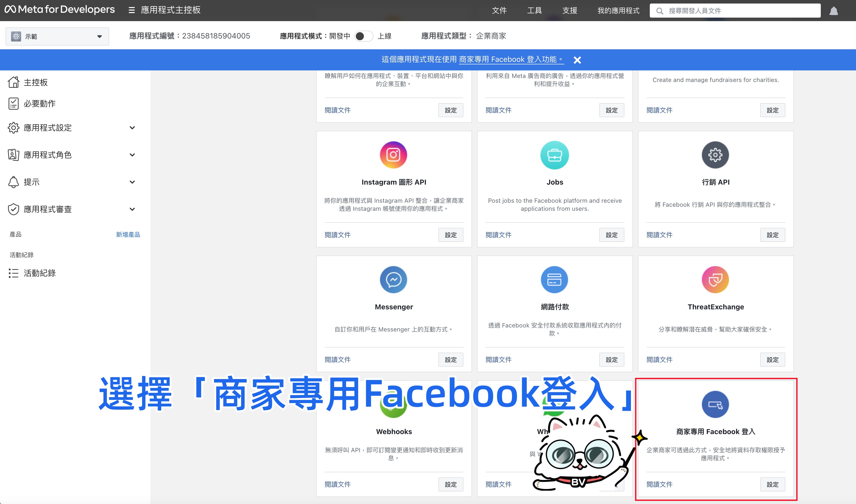Open the 支援 top menu
The height and width of the screenshot is (504, 856).
coord(570,11)
